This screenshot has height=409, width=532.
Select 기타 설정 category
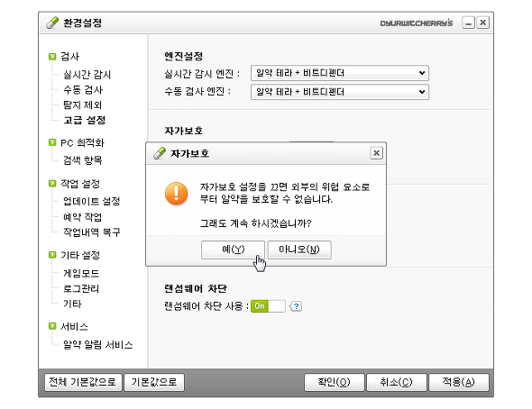pos(80,255)
